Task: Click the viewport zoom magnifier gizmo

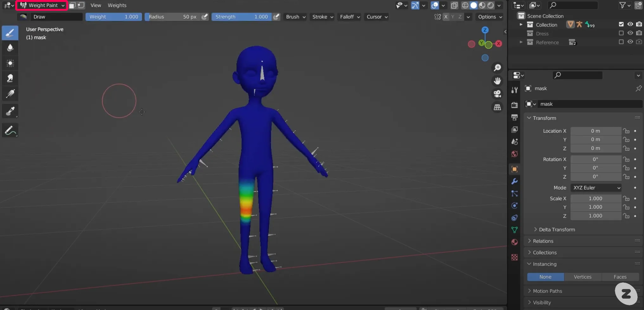Action: [497, 68]
